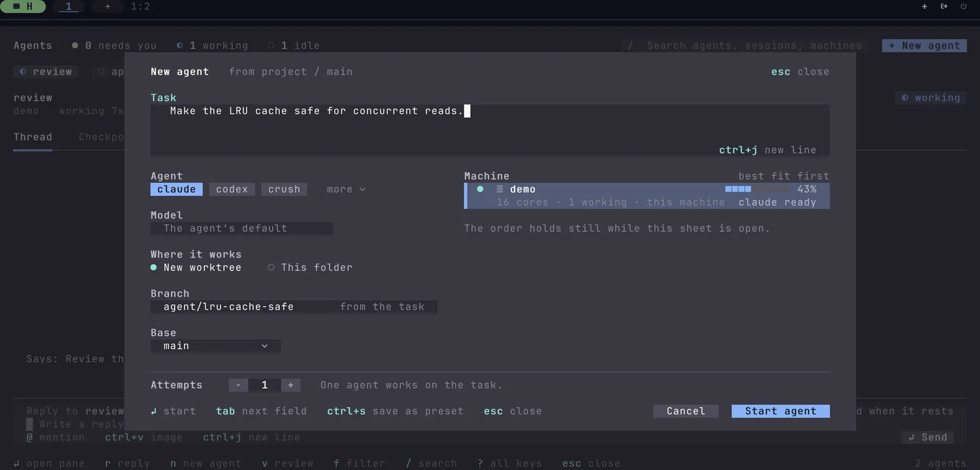Select the codex agent option
This screenshot has width=980, height=470.
click(232, 189)
